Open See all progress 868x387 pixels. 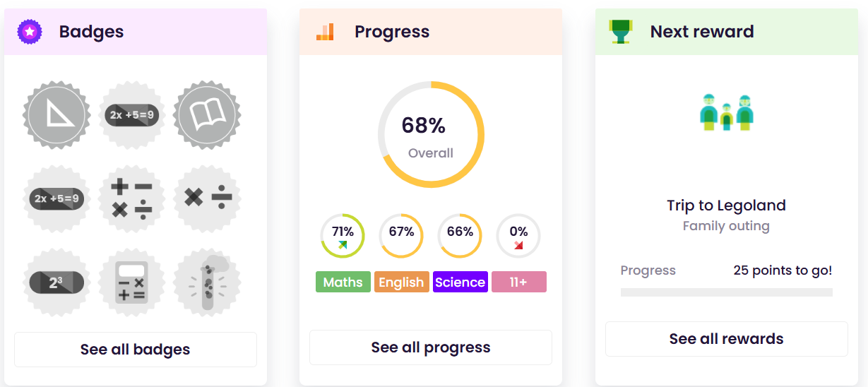coord(431,347)
